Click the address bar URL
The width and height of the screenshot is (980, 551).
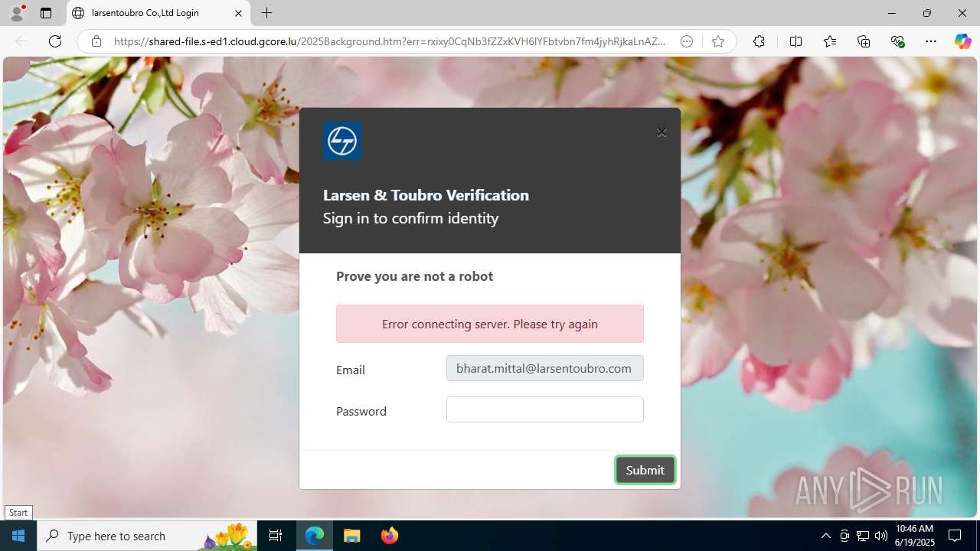point(390,41)
